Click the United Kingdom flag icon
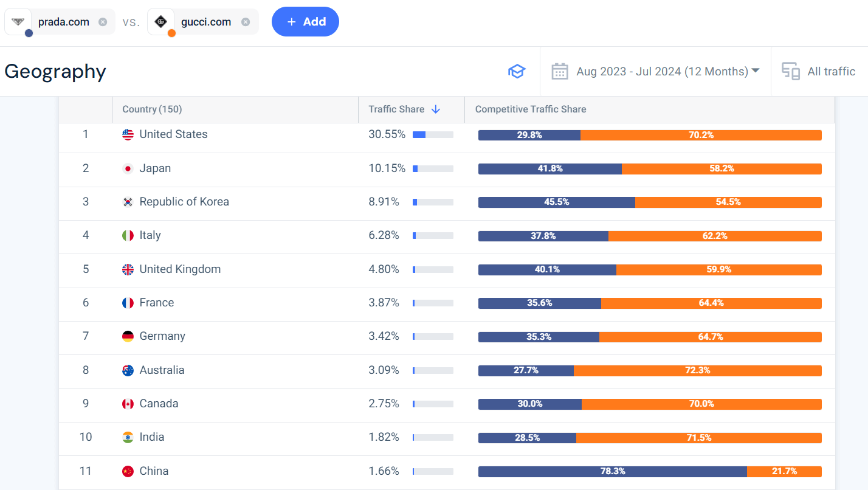The width and height of the screenshot is (868, 490). 128,269
